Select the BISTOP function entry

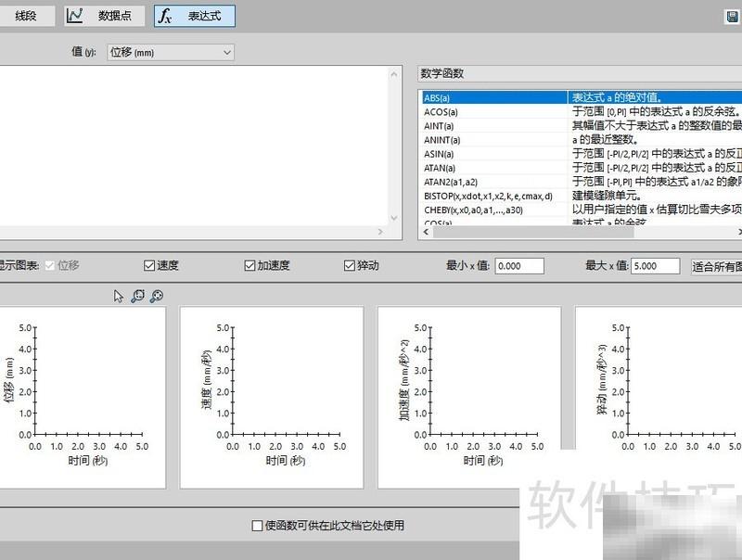pyautogui.click(x=492, y=197)
